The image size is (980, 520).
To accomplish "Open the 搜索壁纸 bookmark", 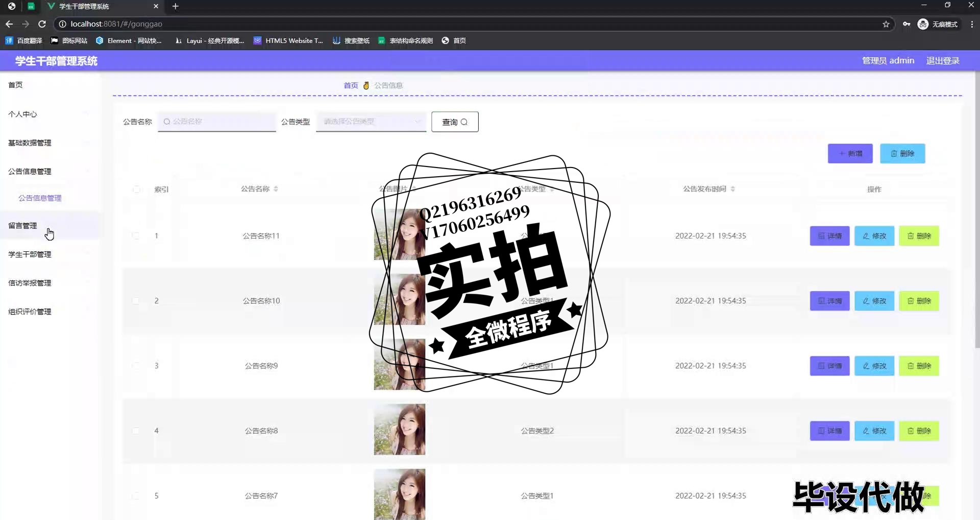I will [x=351, y=40].
